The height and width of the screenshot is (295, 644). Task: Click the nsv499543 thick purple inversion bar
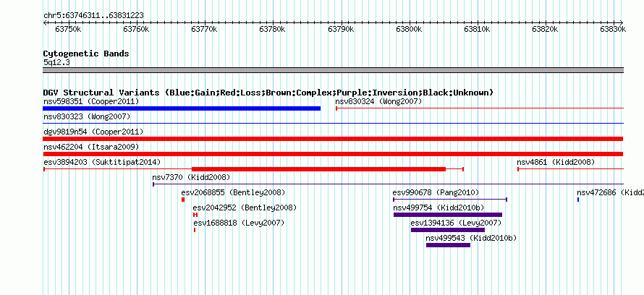448,245
